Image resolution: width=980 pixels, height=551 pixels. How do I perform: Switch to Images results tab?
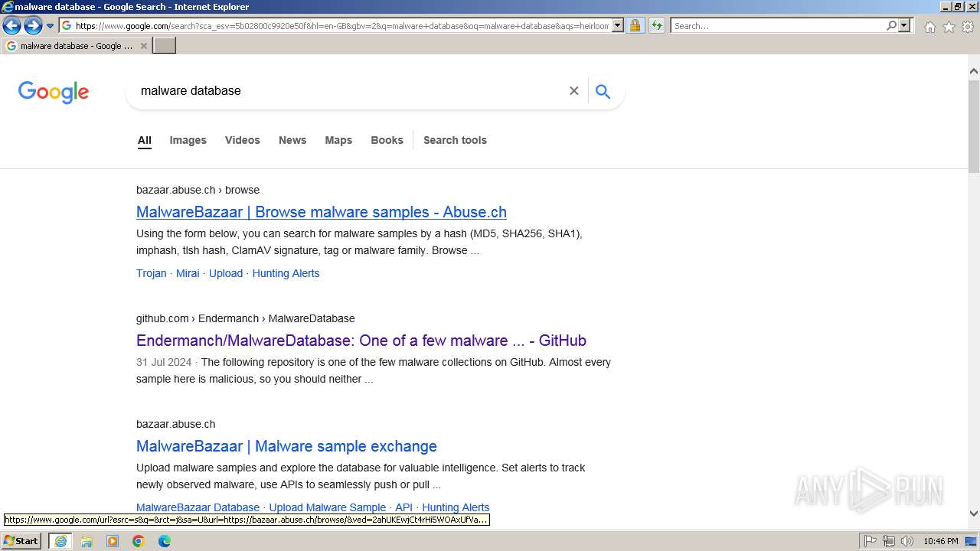click(188, 140)
